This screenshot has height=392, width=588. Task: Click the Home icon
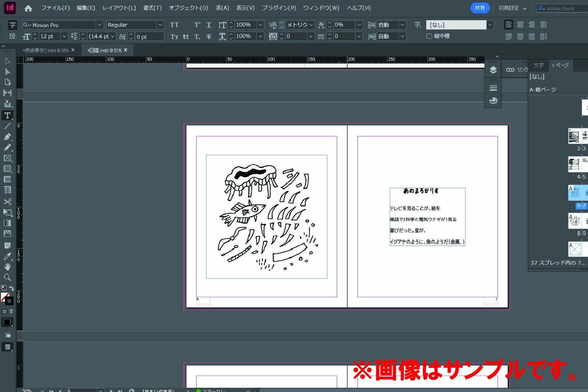click(x=28, y=8)
